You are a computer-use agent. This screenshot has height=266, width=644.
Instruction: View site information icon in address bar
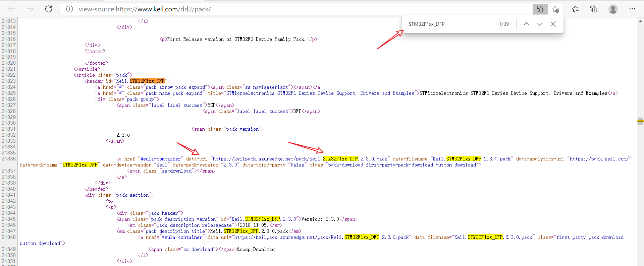[69, 9]
